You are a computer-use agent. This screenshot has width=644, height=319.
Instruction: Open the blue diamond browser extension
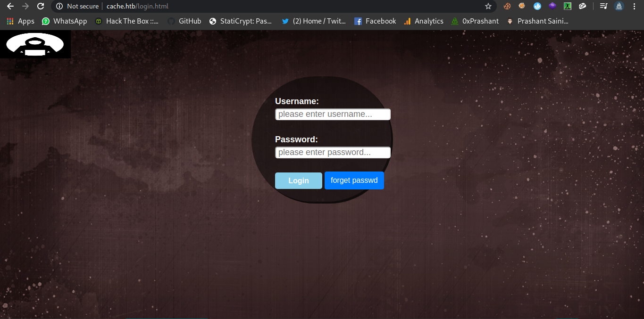537,6
